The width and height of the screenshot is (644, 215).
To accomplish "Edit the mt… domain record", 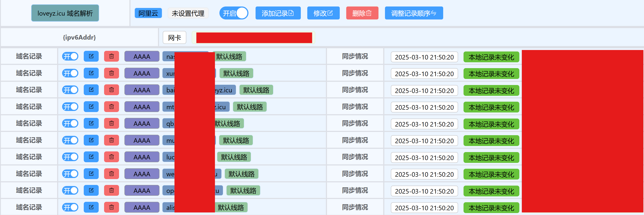I will pyautogui.click(x=91, y=106).
